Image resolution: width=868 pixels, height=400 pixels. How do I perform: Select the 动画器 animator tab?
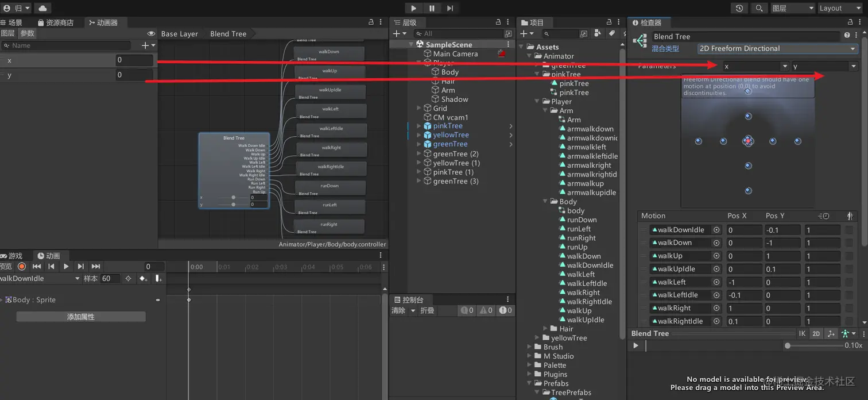click(103, 22)
